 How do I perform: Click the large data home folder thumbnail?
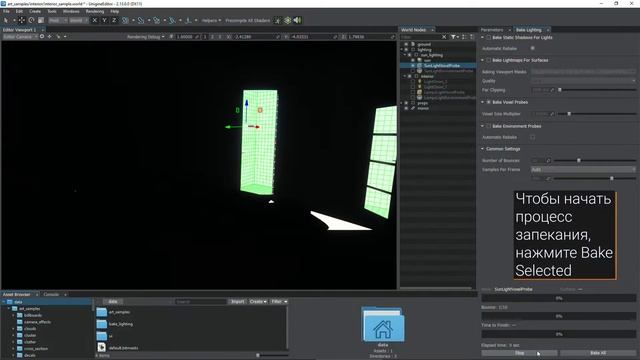click(382, 324)
